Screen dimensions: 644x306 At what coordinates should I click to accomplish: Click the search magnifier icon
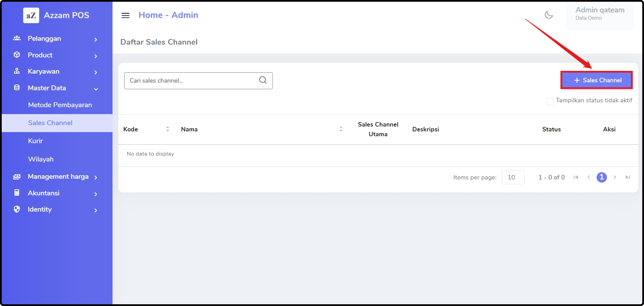262,80
